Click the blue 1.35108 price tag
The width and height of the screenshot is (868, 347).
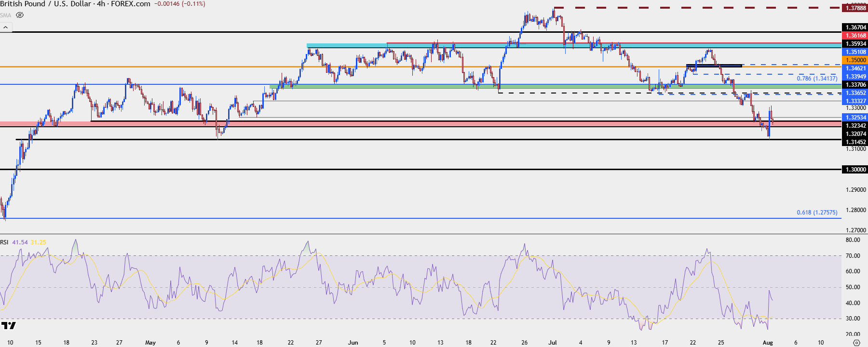point(854,52)
